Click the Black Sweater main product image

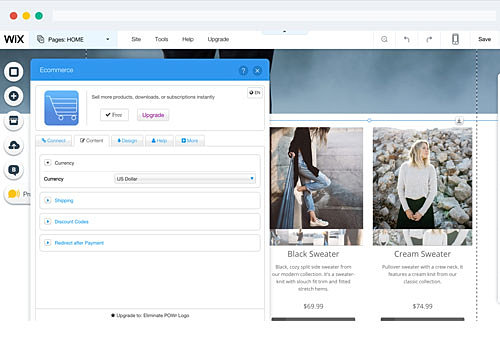(316, 178)
